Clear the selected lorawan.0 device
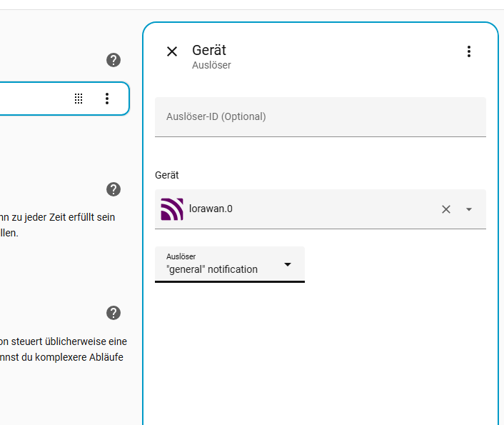The width and height of the screenshot is (504, 425). click(446, 209)
